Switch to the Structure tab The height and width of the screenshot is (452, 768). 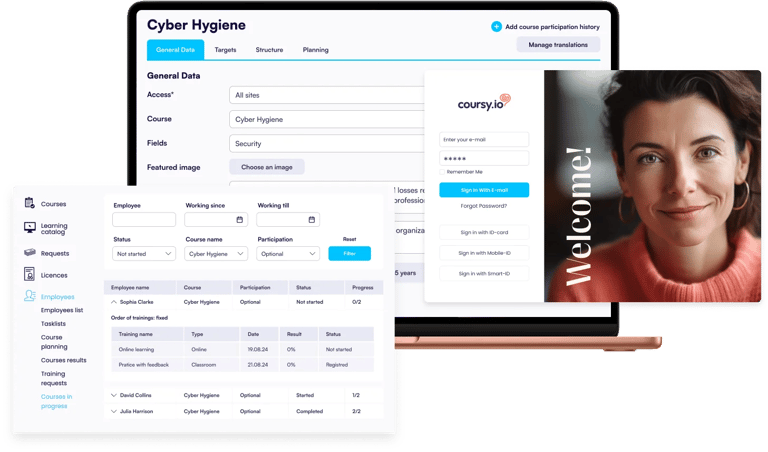(269, 49)
